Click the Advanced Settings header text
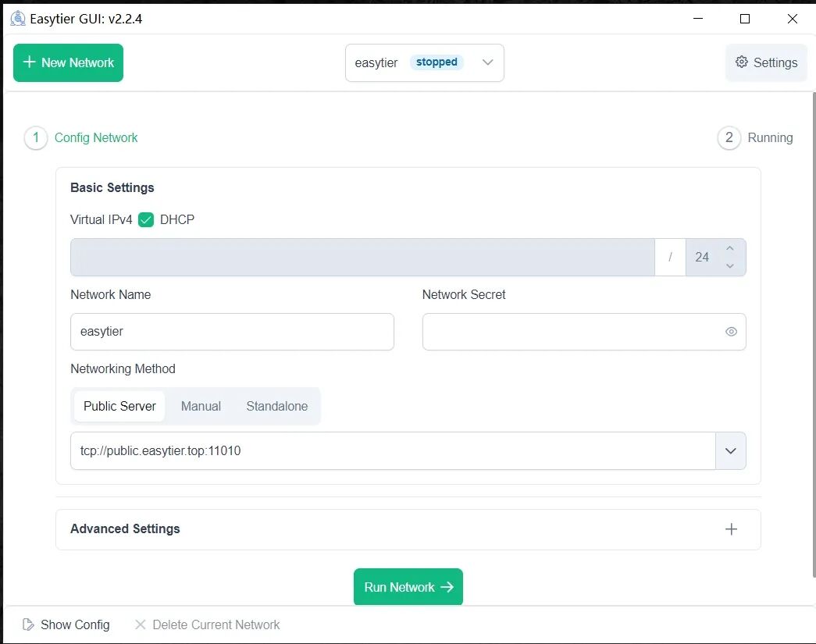Viewport: 816px width, 644px height. tap(126, 529)
